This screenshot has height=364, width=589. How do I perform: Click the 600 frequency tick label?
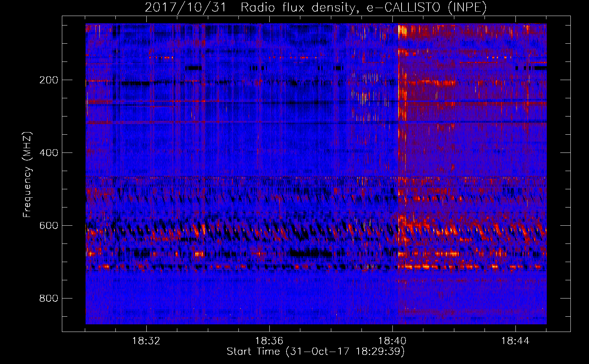(49, 226)
